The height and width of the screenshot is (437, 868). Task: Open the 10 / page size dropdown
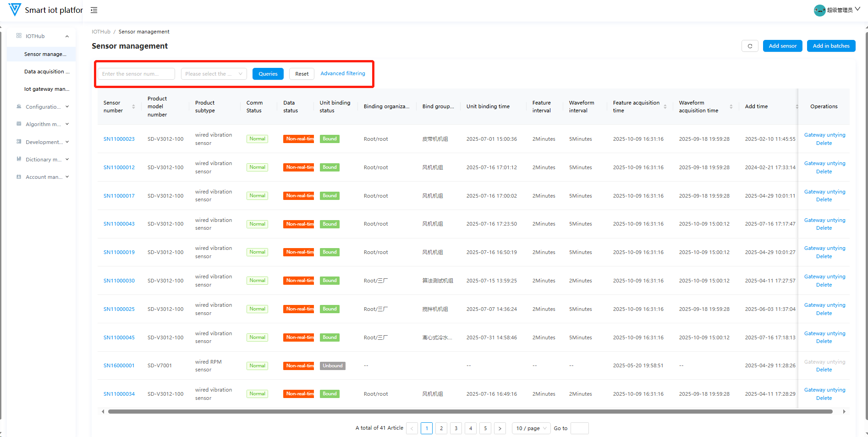531,428
